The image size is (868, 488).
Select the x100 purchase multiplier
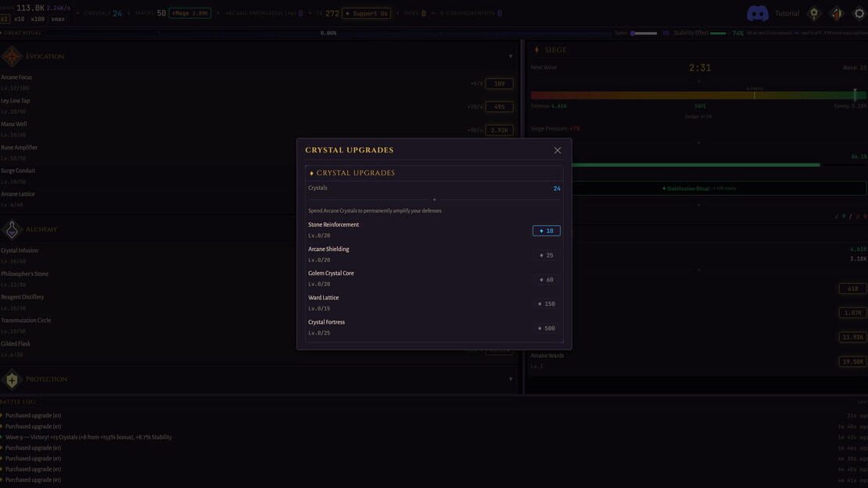[x=38, y=20]
